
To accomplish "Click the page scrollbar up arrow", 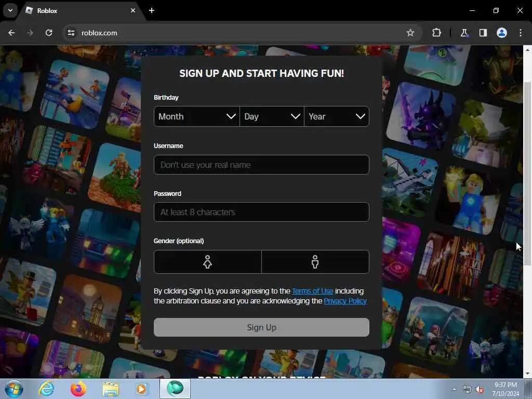I will pyautogui.click(x=527, y=49).
